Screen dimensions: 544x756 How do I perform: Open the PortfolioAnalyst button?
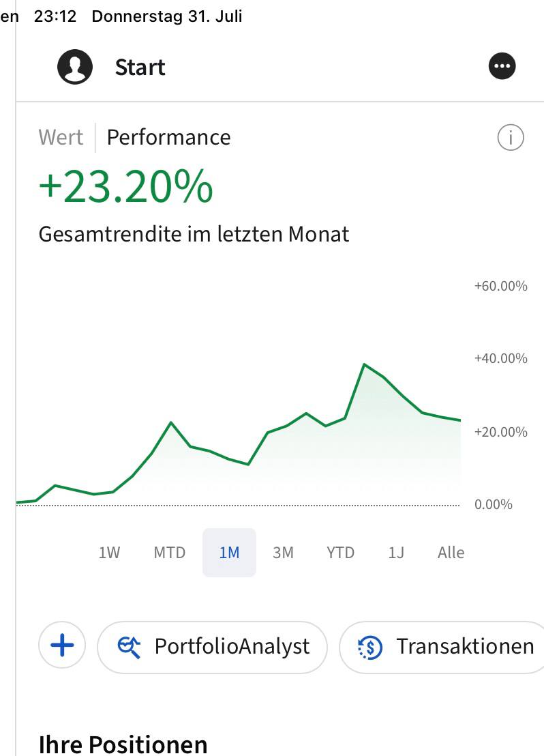tap(213, 646)
